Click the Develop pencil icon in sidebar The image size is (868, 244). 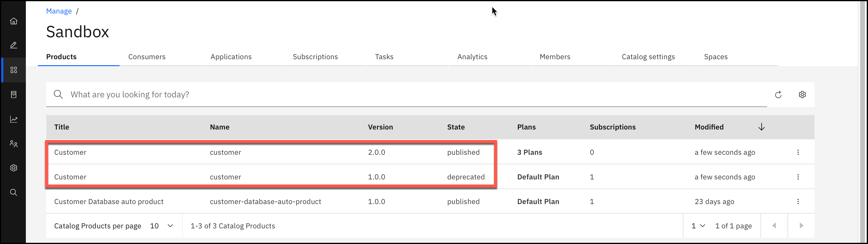(x=14, y=45)
